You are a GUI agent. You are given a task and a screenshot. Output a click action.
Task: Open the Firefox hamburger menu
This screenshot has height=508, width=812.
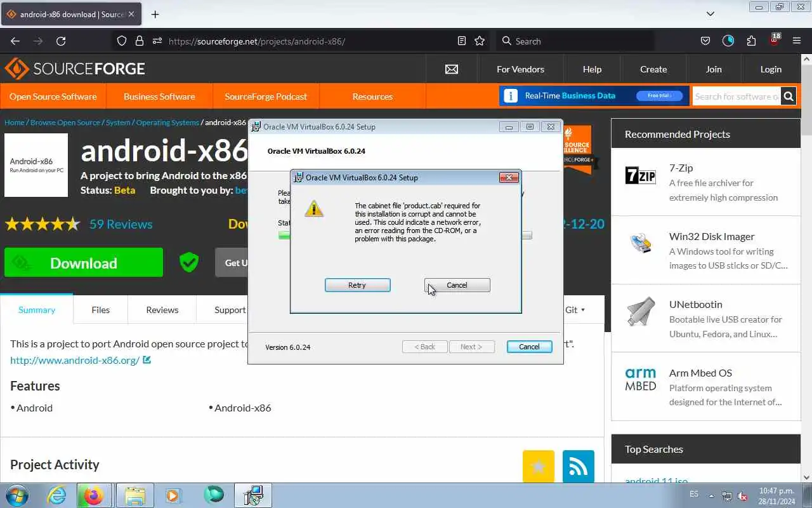[797, 41]
